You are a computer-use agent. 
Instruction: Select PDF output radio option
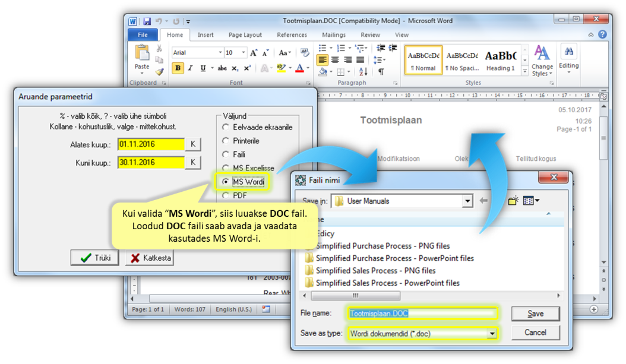pyautogui.click(x=226, y=195)
